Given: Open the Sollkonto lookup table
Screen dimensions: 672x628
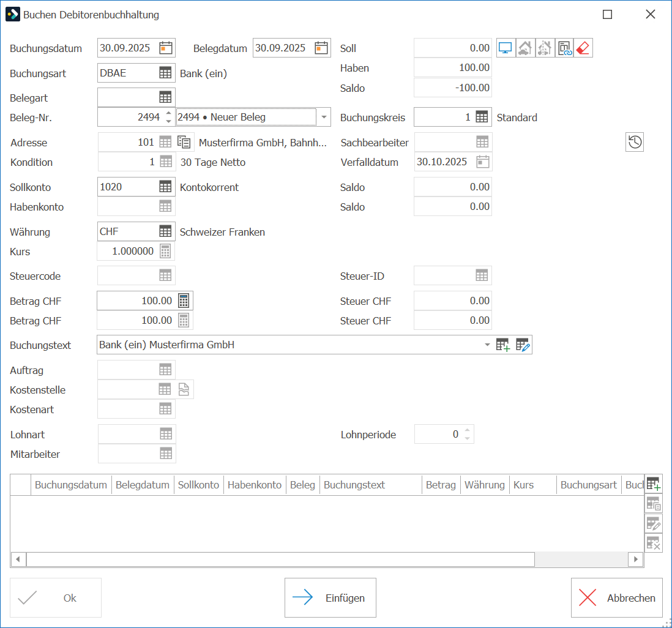Looking at the screenshot, I should click(x=165, y=187).
